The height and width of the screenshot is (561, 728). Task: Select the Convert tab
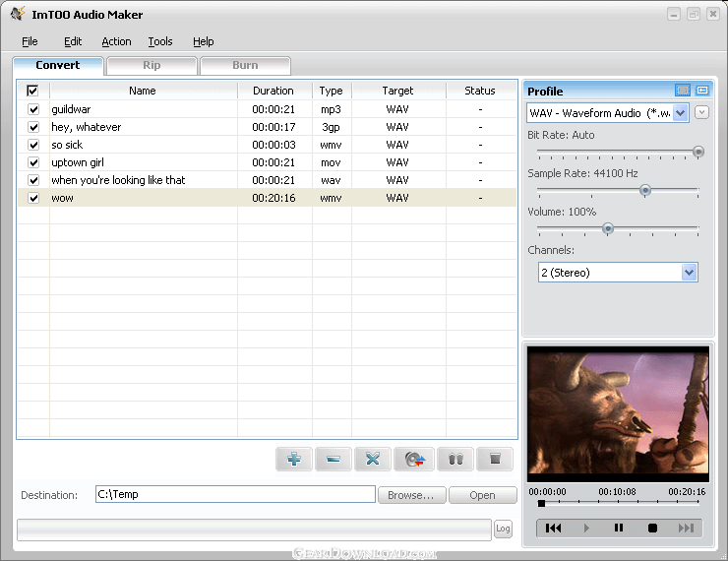[58, 66]
